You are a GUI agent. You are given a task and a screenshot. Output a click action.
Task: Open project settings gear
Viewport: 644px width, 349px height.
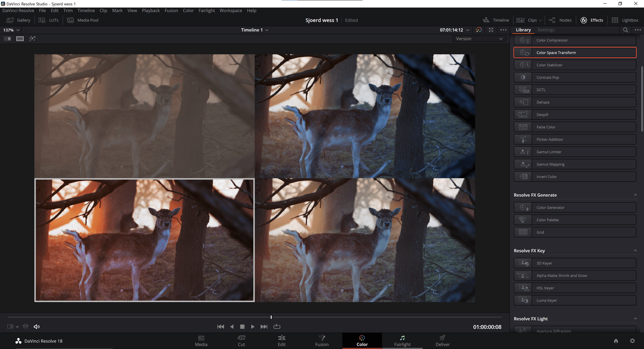tap(632, 341)
